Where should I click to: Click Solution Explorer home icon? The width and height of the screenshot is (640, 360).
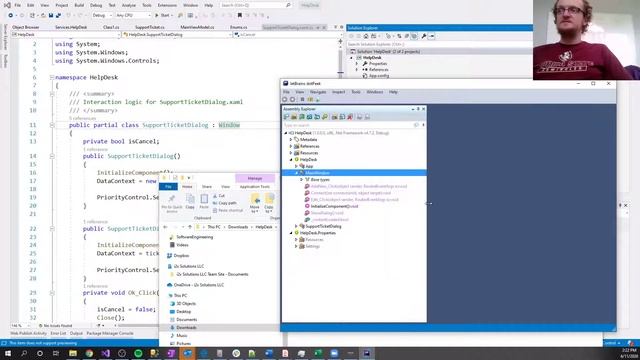pyautogui.click(x=366, y=36)
